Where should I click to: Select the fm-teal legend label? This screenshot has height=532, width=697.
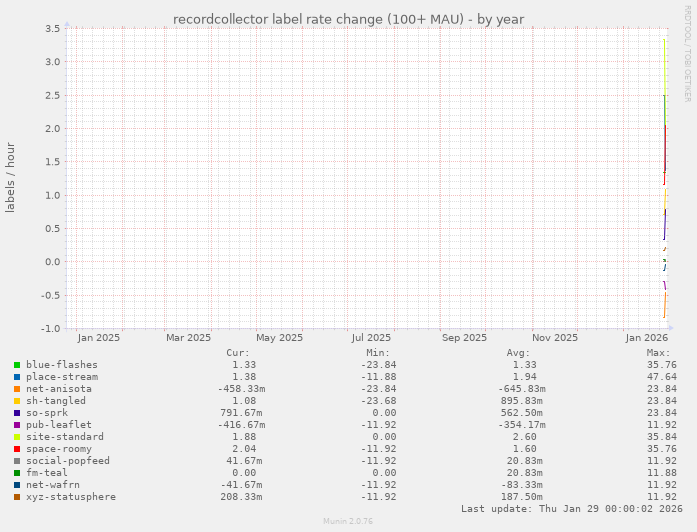pyautogui.click(x=47, y=473)
